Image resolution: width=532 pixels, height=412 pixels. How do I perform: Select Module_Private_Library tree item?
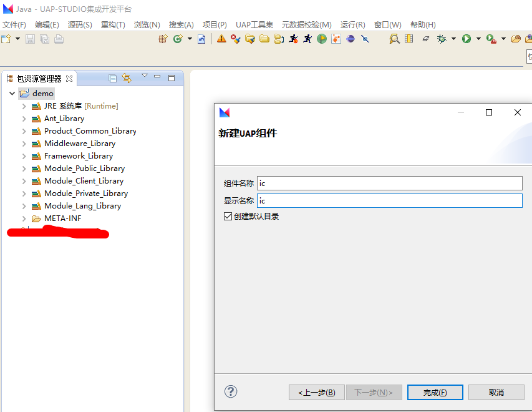pos(86,194)
